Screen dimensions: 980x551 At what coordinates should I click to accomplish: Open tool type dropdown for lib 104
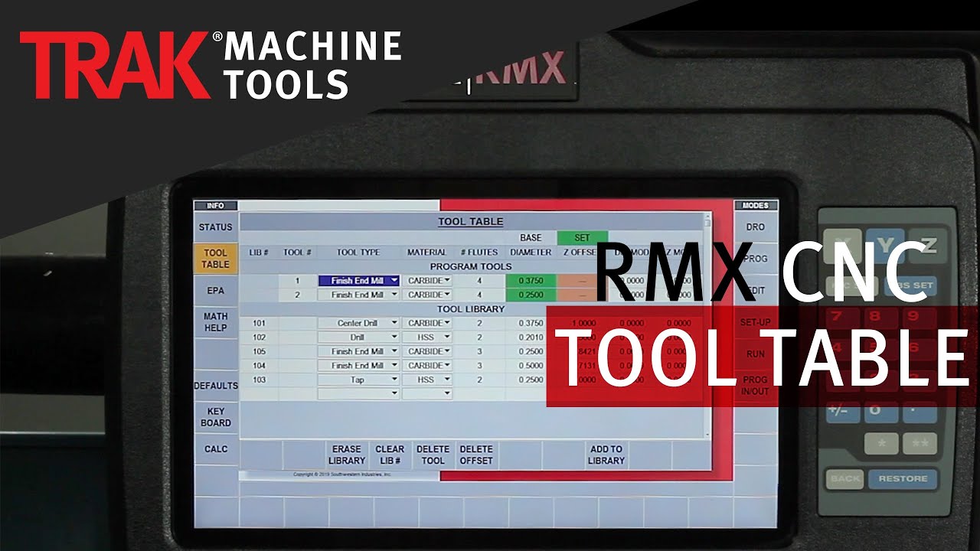click(x=394, y=365)
